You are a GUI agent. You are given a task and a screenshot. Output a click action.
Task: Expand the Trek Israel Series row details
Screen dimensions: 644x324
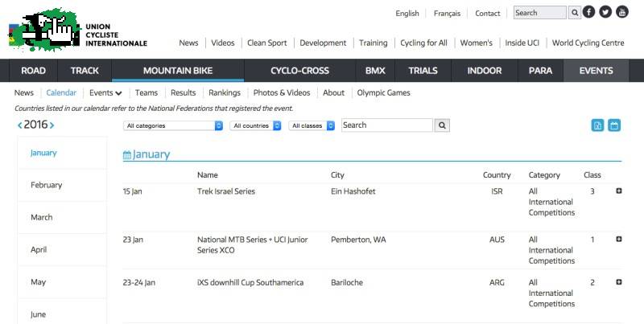point(619,191)
